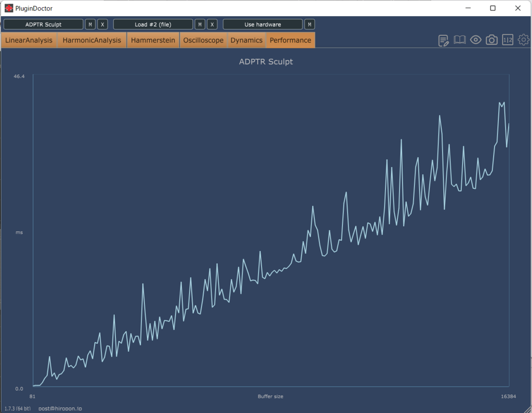The image size is (532, 413).
Task: Click X button next to ADPTR Sculpt
Action: pos(102,24)
